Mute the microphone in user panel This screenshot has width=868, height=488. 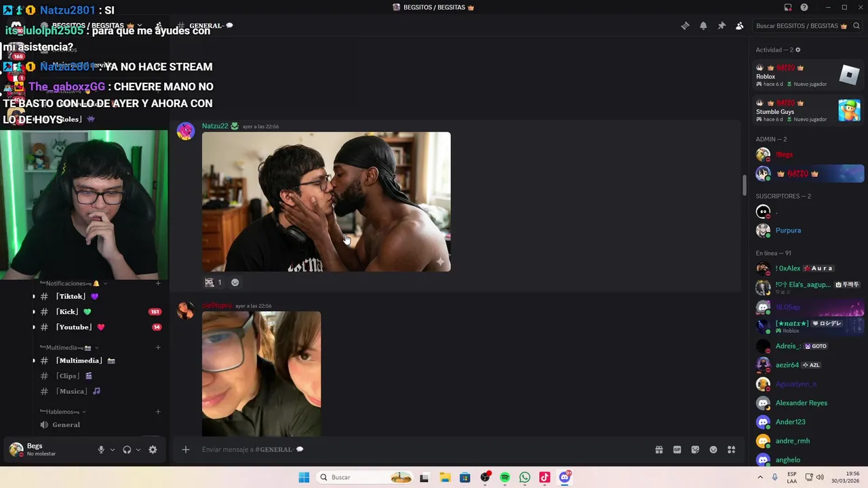(101, 449)
